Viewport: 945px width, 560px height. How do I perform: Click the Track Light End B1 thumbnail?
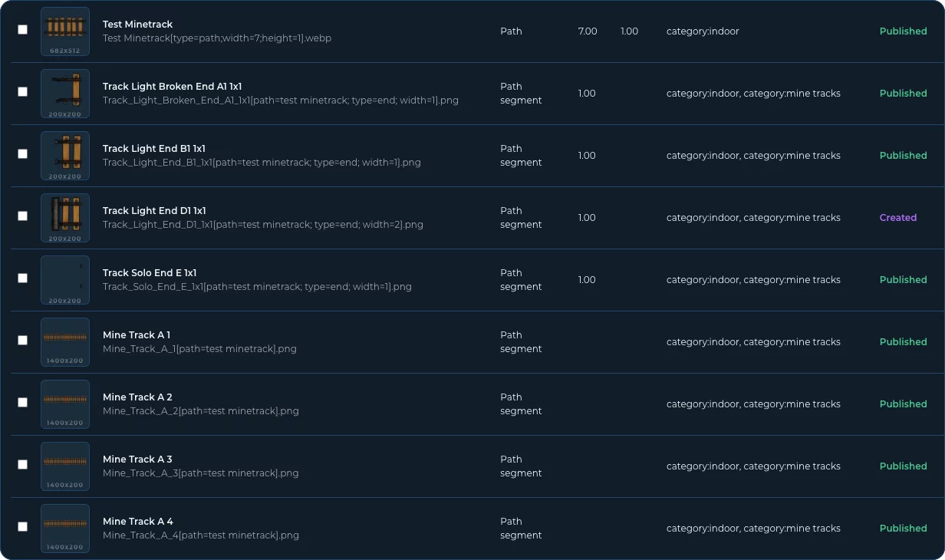[65, 156]
